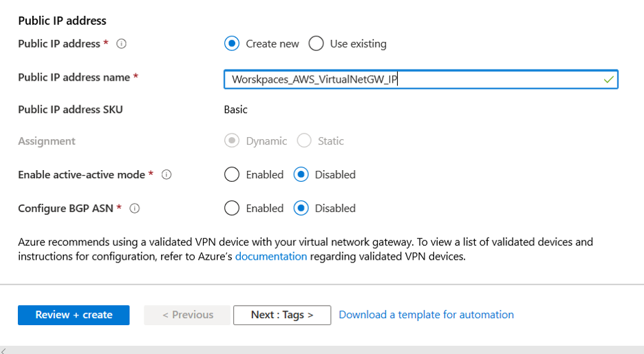Click info icon beside Configure BGP ASN
The width and height of the screenshot is (644, 354).
[x=135, y=208]
